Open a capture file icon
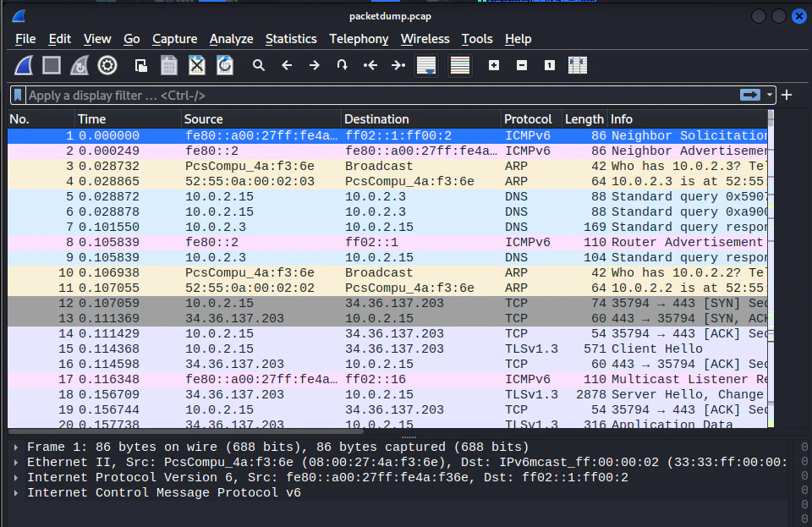This screenshot has height=527, width=812. tap(141, 65)
